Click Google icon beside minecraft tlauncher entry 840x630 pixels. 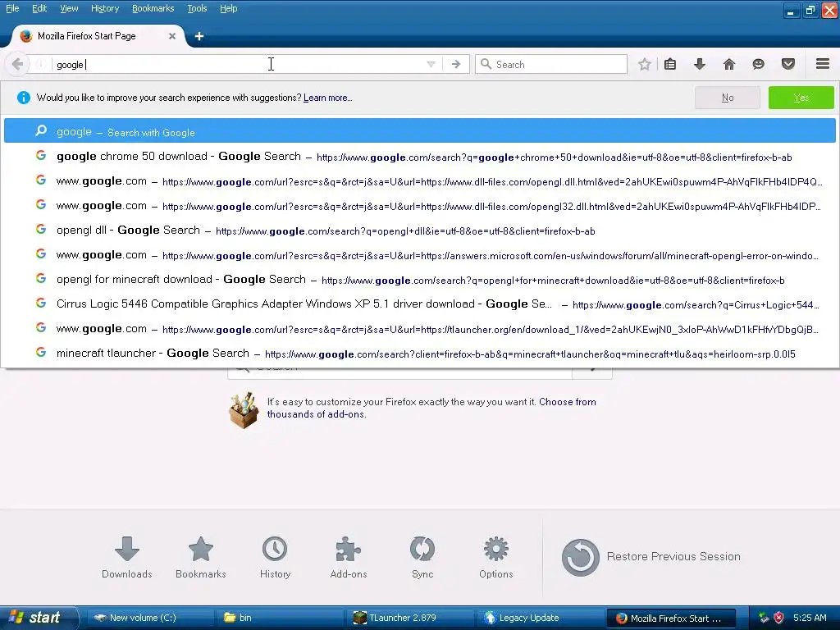pos(41,352)
